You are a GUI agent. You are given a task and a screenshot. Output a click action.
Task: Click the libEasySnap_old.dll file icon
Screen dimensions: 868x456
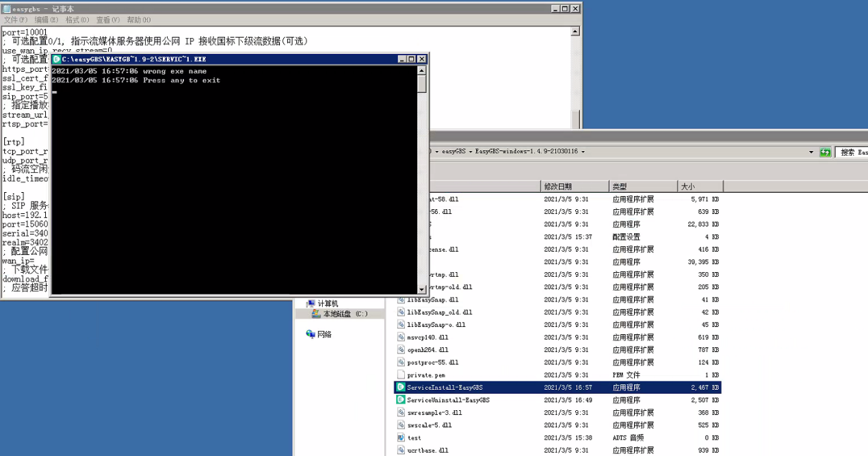(401, 312)
